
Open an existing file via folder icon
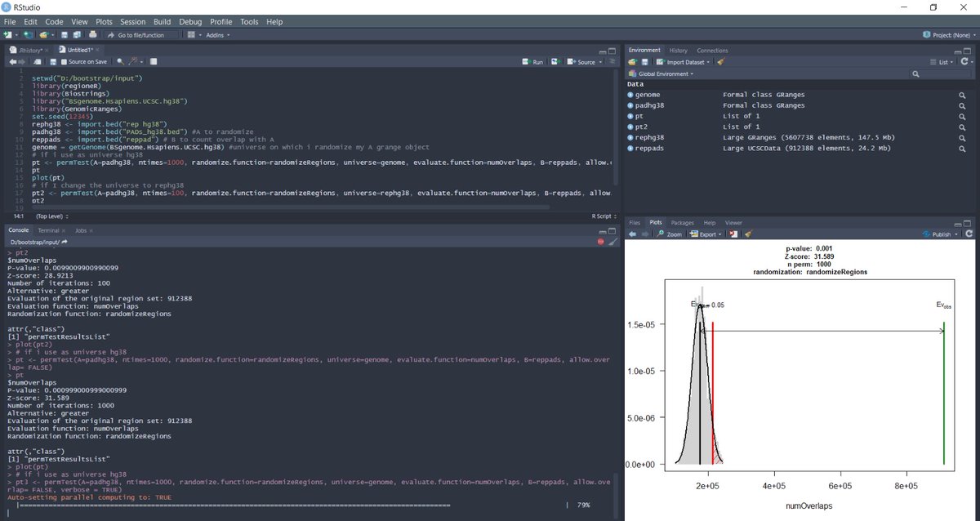click(x=43, y=35)
